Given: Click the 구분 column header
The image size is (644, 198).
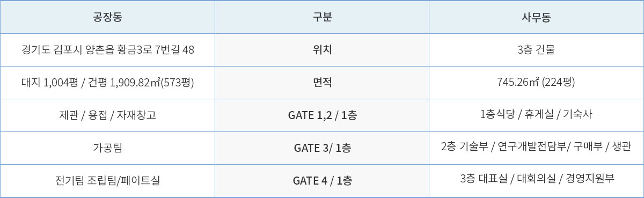Looking at the screenshot, I should tap(322, 17).
